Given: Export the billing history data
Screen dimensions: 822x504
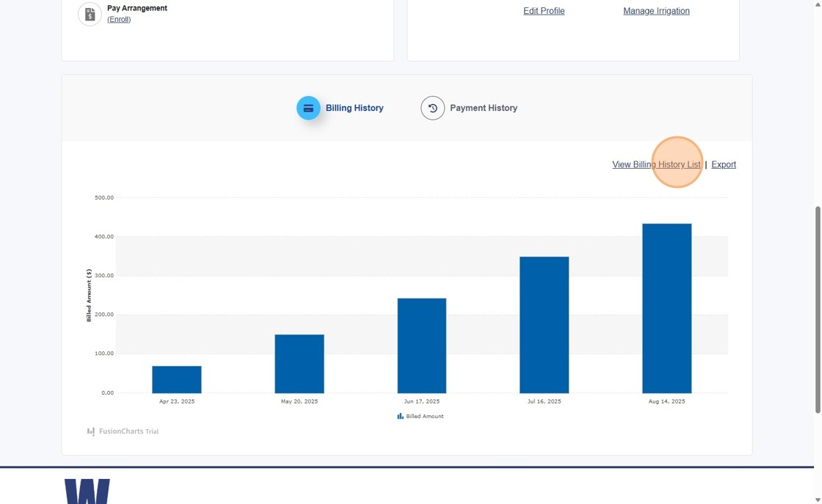Looking at the screenshot, I should pos(723,164).
